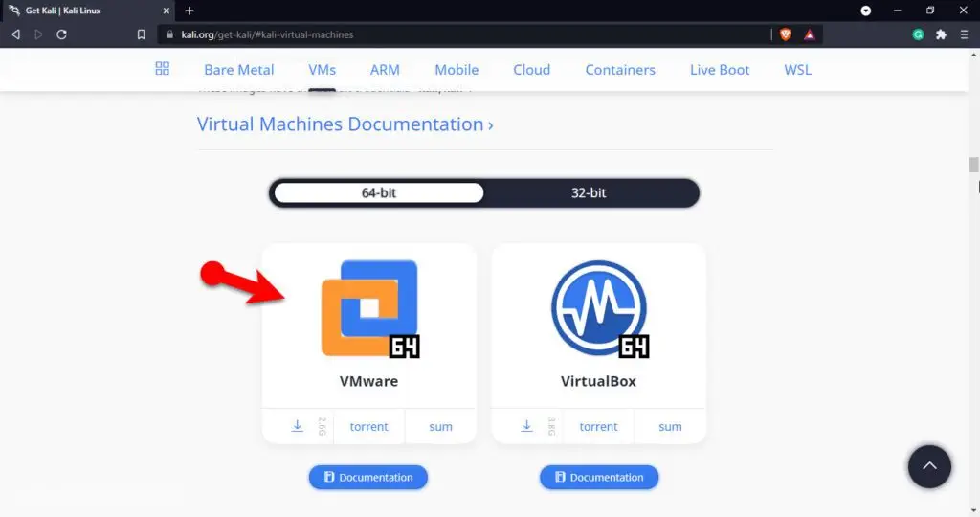Viewport: 980px width, 517px height.
Task: Click the page vertical scrollbar thumb
Action: click(x=974, y=165)
